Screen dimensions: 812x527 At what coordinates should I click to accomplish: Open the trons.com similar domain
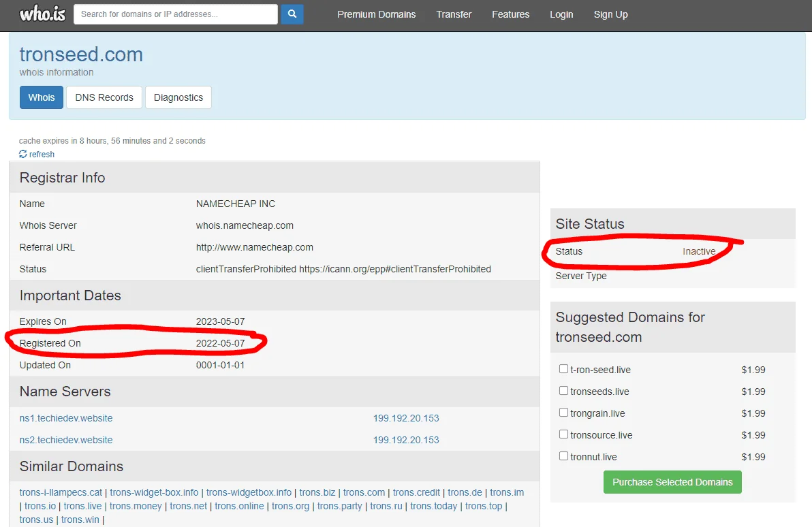click(364, 492)
